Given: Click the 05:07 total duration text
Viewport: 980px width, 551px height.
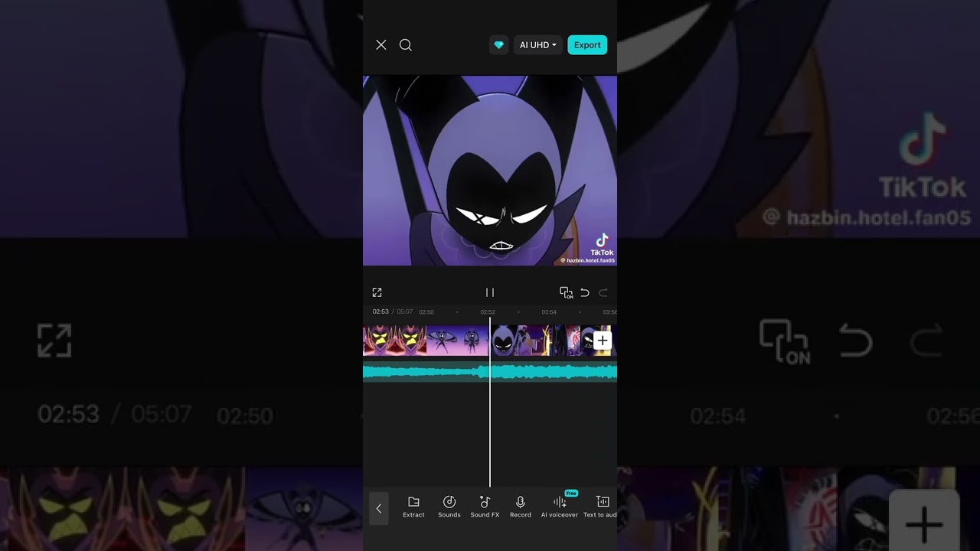Looking at the screenshot, I should (x=404, y=311).
